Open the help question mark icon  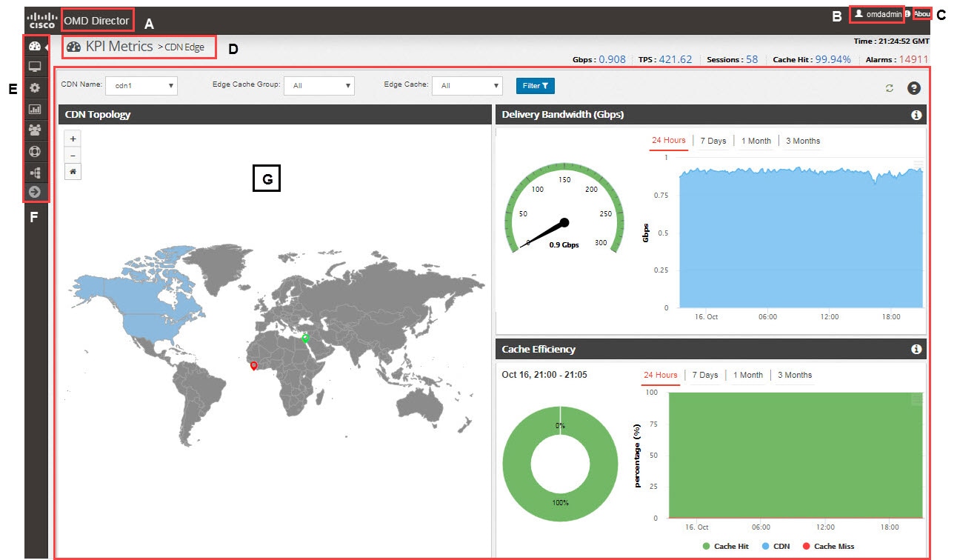(x=913, y=88)
